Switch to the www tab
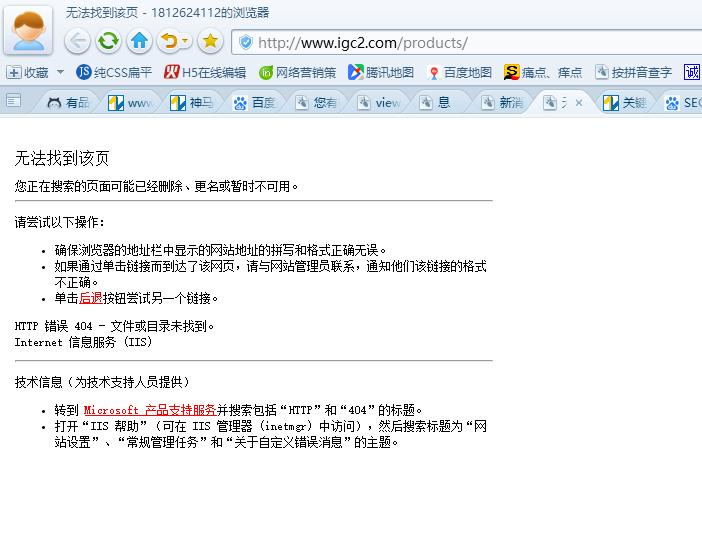 point(130,103)
